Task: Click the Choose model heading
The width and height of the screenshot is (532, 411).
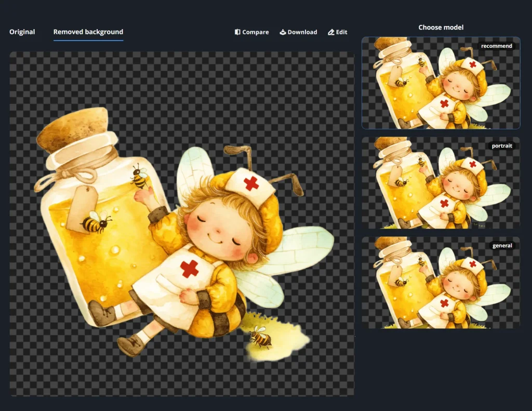Action: tap(441, 28)
